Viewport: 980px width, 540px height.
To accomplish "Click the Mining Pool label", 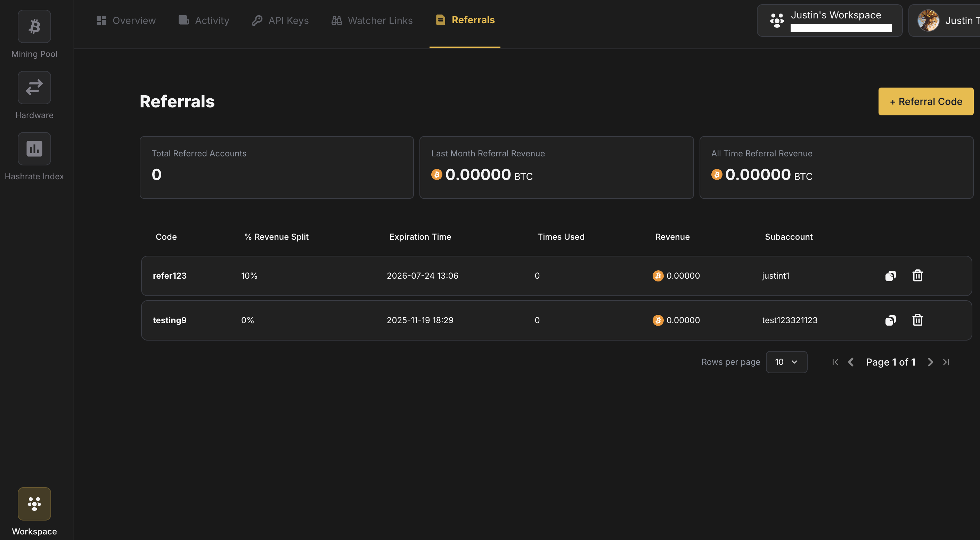I will click(34, 54).
